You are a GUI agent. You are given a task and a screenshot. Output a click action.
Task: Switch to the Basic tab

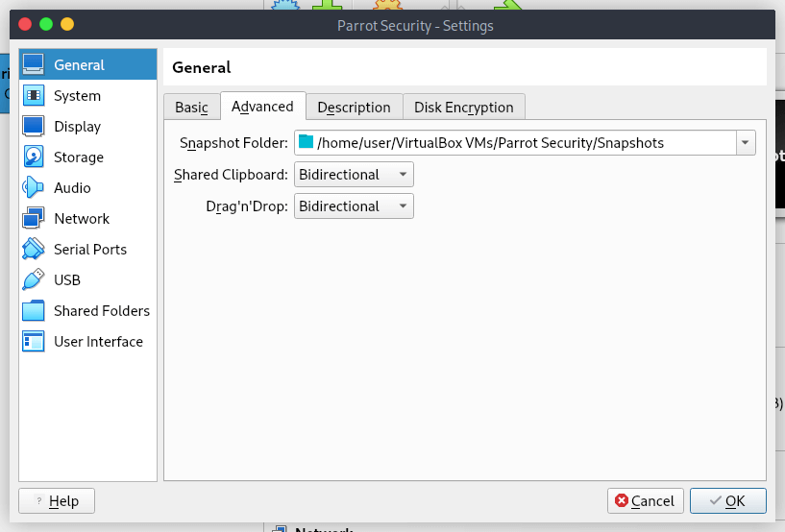(191, 108)
